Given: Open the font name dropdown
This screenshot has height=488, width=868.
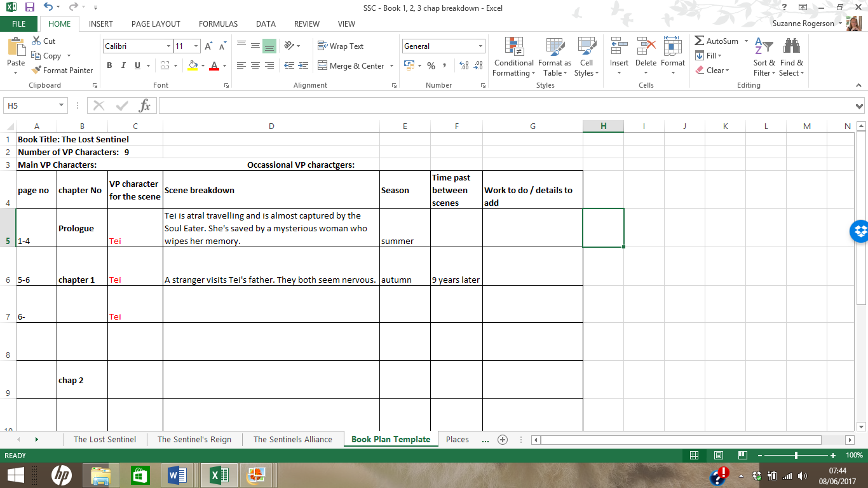Looking at the screenshot, I should coord(168,46).
